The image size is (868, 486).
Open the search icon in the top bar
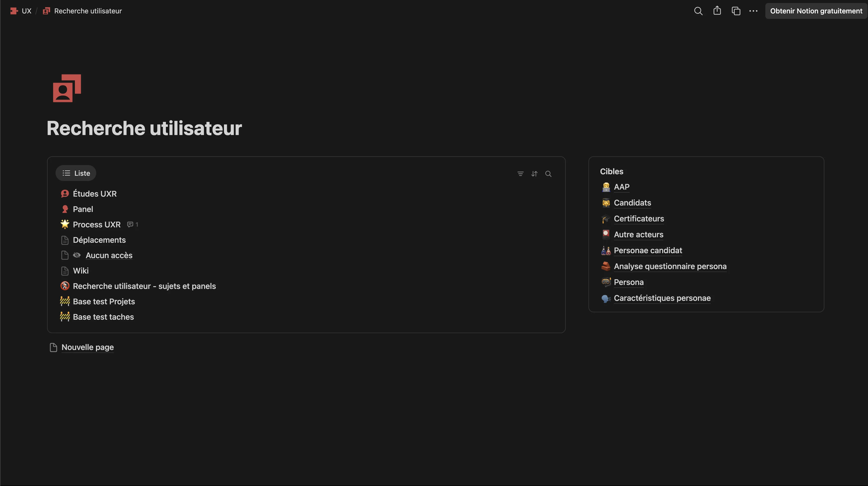[698, 11]
